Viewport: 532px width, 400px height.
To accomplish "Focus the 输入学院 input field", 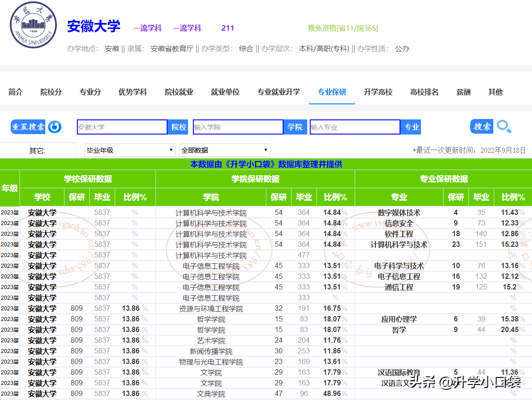I will 238,127.
